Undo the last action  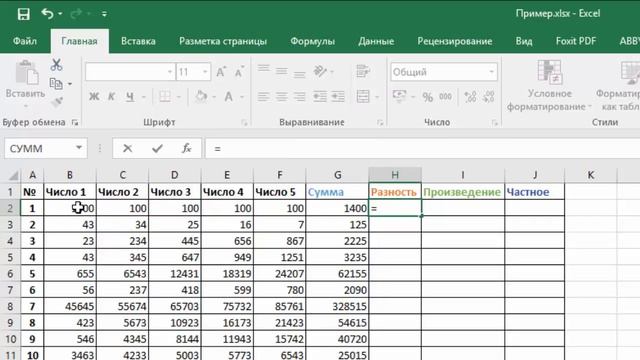click(47, 14)
